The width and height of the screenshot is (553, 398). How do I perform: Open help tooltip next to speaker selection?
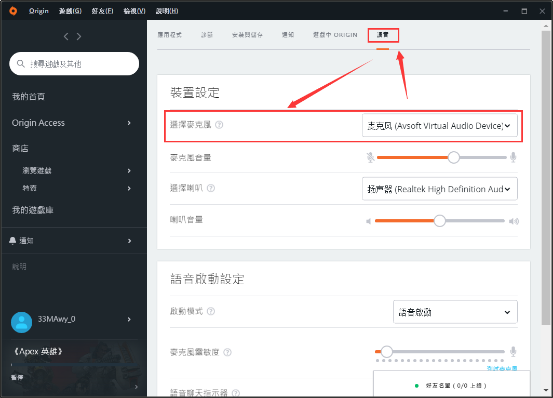[x=211, y=188]
